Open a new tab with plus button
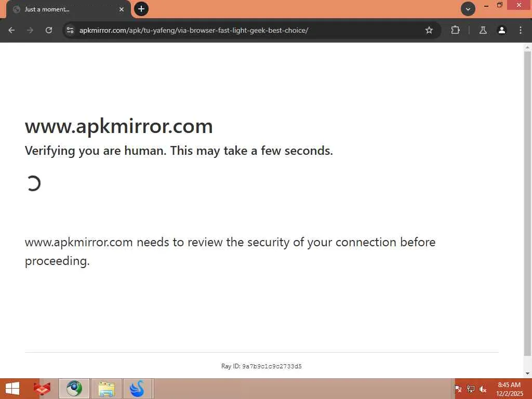This screenshot has width=532, height=399. pos(141,9)
